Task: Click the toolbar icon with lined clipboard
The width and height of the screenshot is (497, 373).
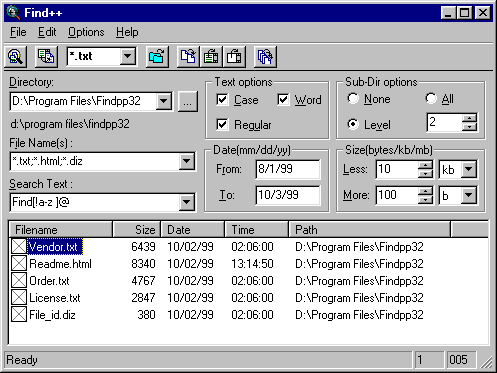Action: (x=211, y=57)
